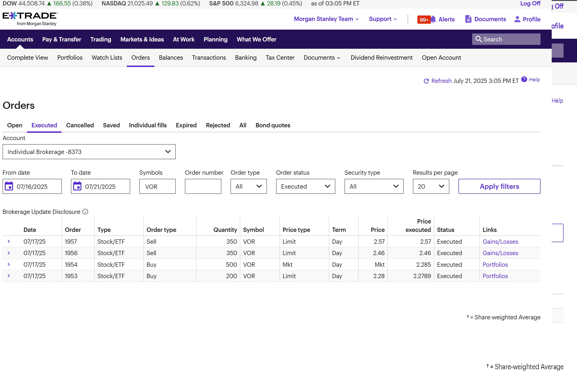Expand order 1957 row details

pos(9,241)
